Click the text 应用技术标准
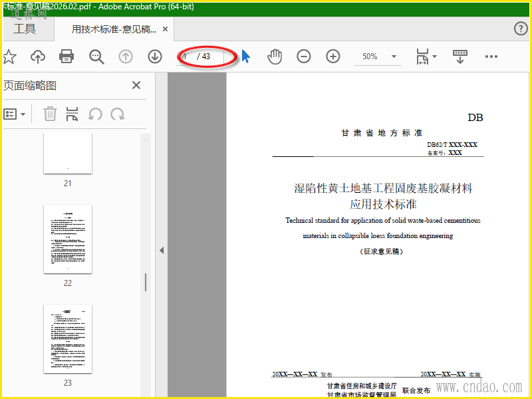 click(383, 204)
